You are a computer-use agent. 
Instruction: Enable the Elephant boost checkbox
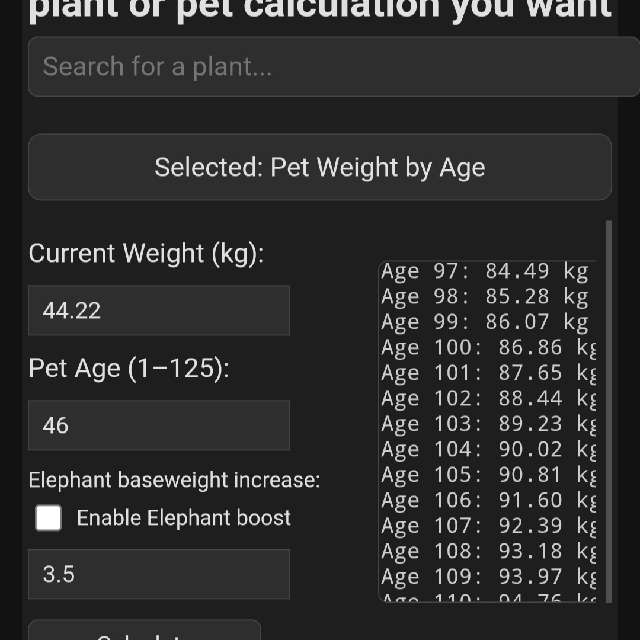click(48, 518)
